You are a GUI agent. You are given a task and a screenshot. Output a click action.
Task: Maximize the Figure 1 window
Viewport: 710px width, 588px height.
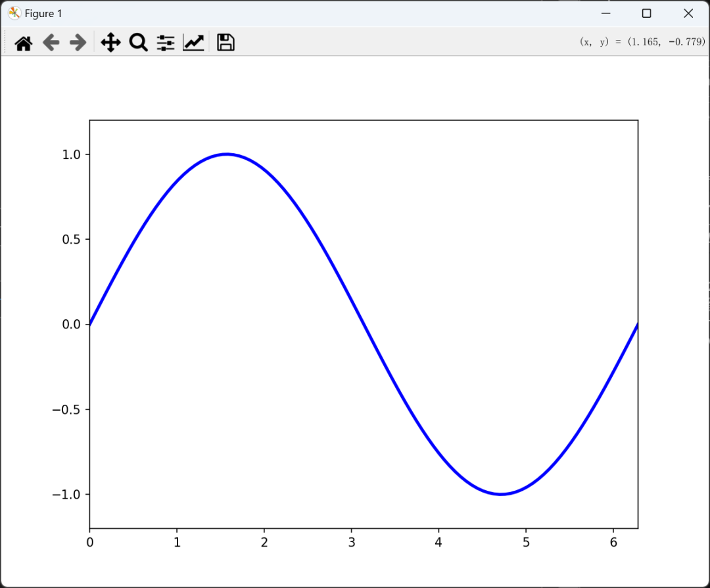pos(647,14)
